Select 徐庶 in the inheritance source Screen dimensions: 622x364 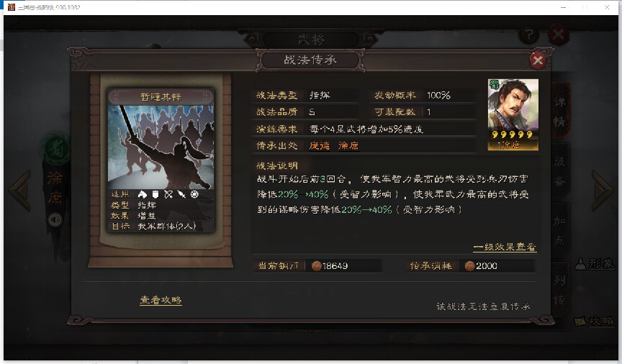pos(348,145)
